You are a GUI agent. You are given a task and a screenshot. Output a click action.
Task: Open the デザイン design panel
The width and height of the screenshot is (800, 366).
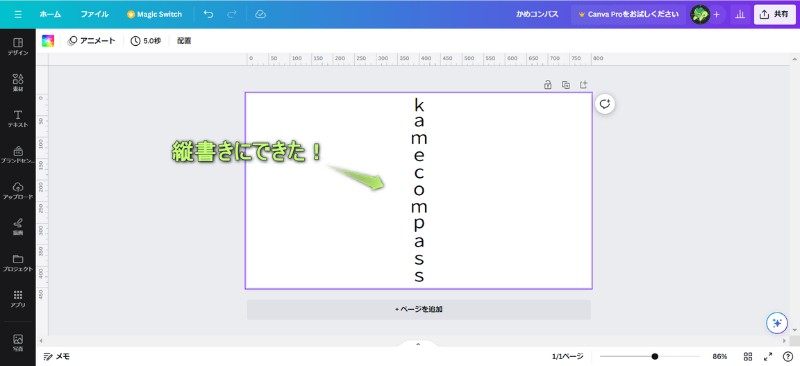pyautogui.click(x=18, y=46)
